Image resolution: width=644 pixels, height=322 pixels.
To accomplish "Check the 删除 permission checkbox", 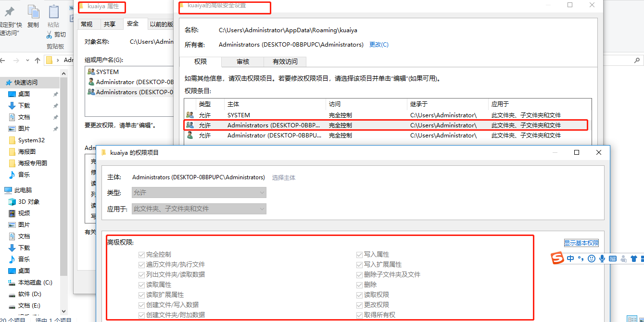I will coord(359,285).
